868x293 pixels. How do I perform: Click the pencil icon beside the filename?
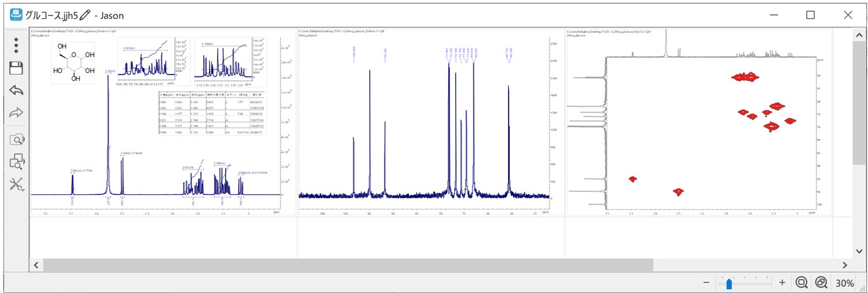[x=85, y=15]
